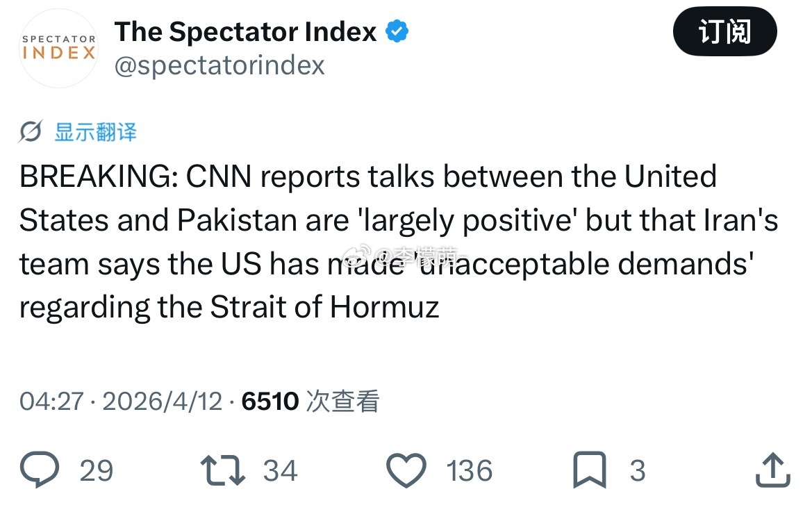812x512 pixels.
Task: Repost the tweet using the retweet icon
Action: point(222,470)
